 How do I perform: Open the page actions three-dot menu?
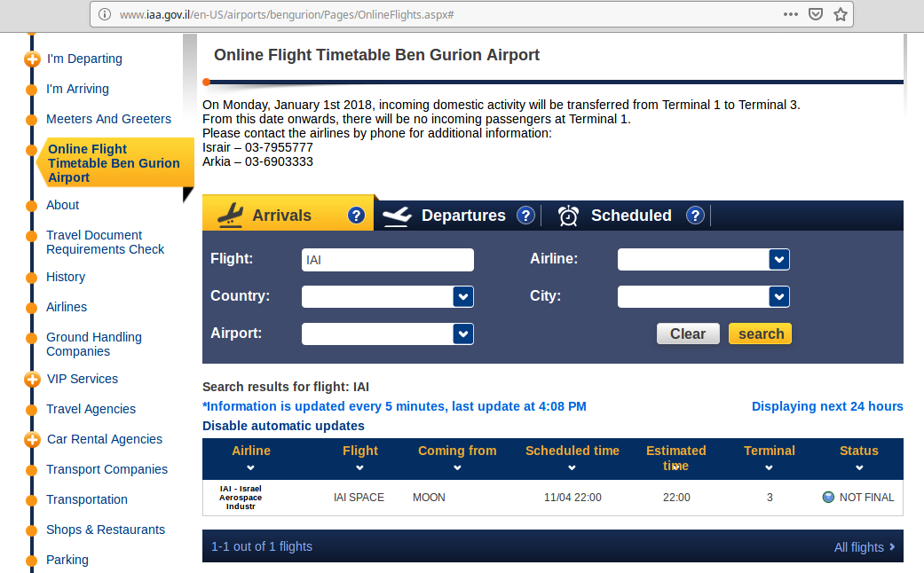coord(790,14)
